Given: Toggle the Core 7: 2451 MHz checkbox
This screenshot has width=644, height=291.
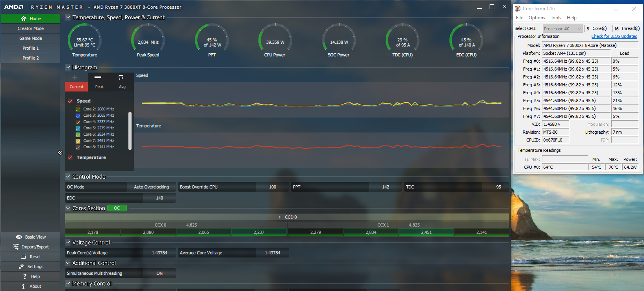Looking at the screenshot, I should pos(78,141).
